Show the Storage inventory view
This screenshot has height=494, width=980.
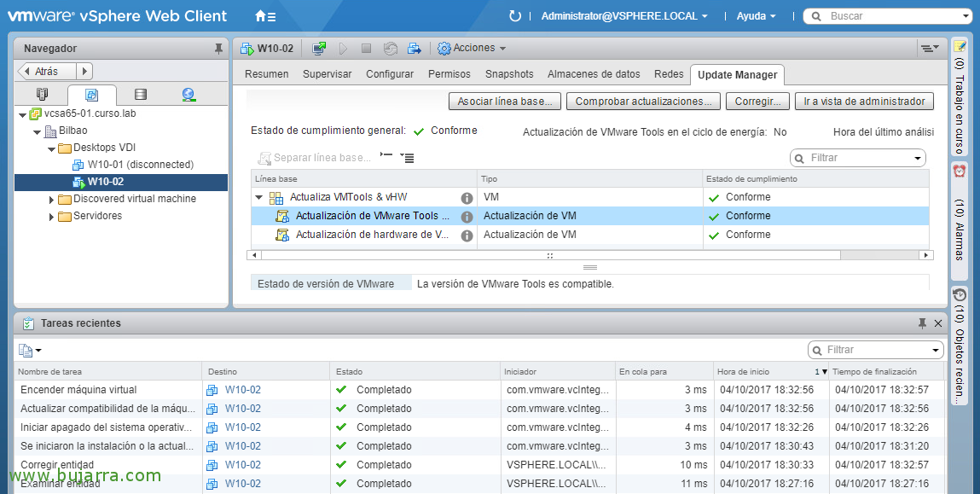point(141,95)
